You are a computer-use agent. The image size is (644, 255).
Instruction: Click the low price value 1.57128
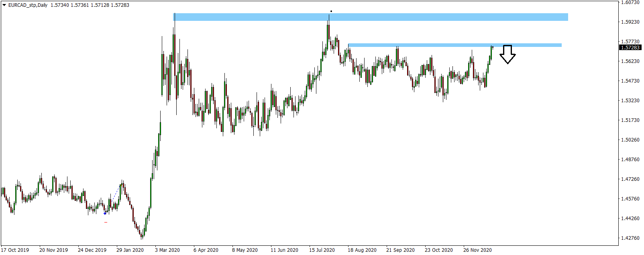point(100,5)
